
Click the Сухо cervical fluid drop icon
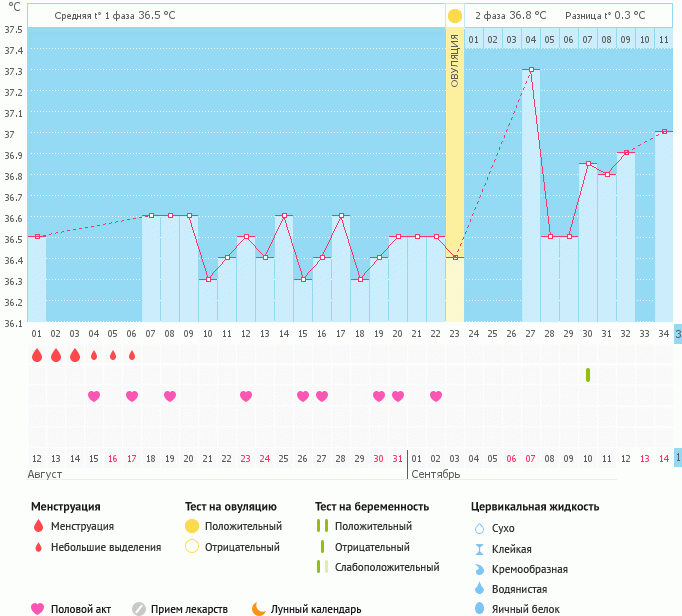point(479,528)
